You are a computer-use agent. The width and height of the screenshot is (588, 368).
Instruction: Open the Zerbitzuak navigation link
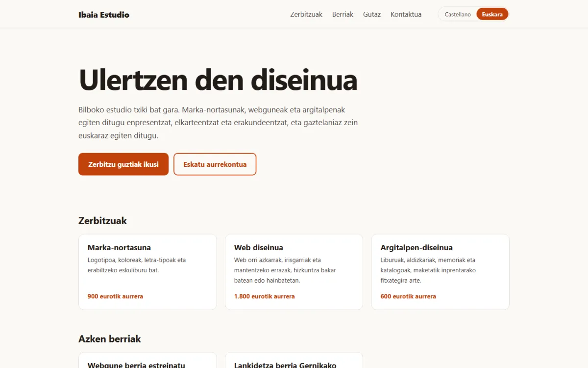[x=306, y=14]
